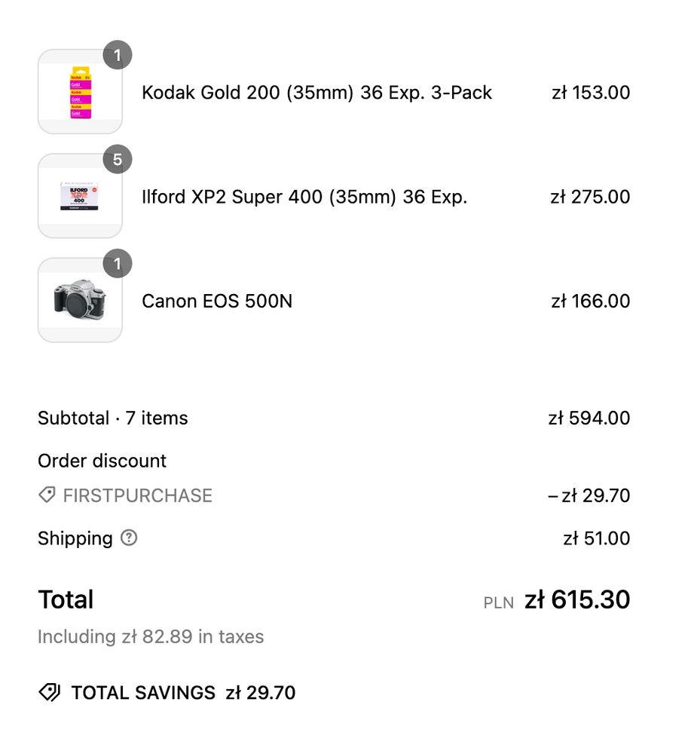Click the zł 51.00 shipping cost
This screenshot has width=700, height=754.
click(597, 538)
